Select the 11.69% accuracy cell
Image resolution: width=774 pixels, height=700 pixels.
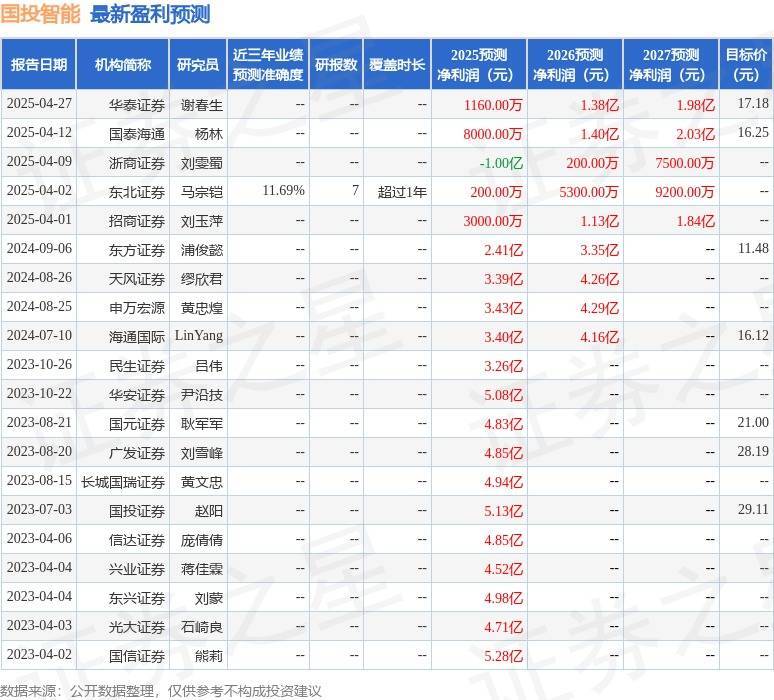[x=283, y=190]
